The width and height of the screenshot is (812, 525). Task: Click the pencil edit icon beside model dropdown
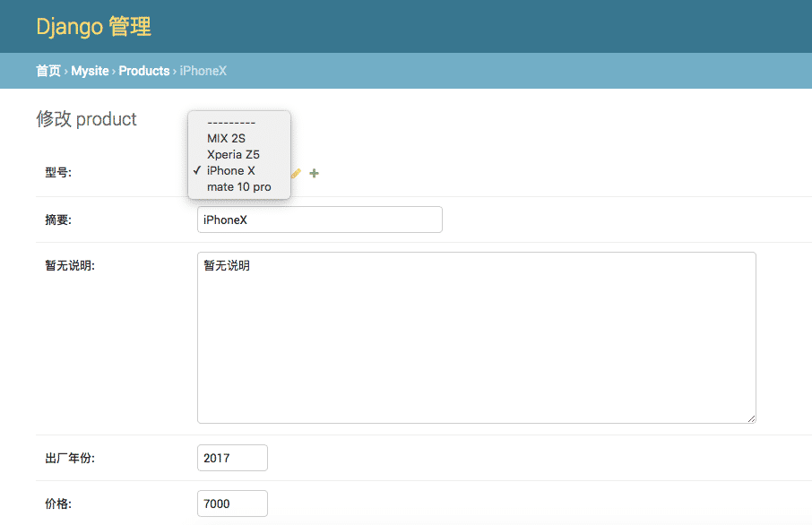(297, 174)
